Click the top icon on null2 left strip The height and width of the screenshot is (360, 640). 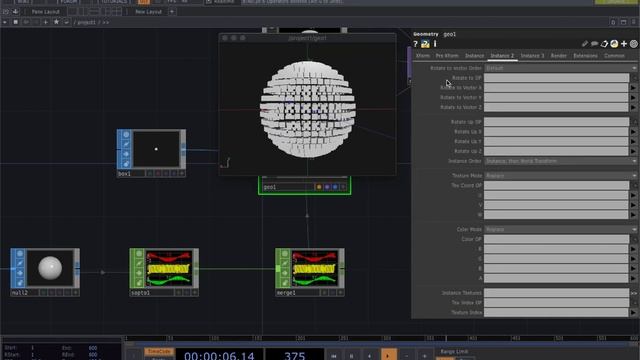[20, 253]
